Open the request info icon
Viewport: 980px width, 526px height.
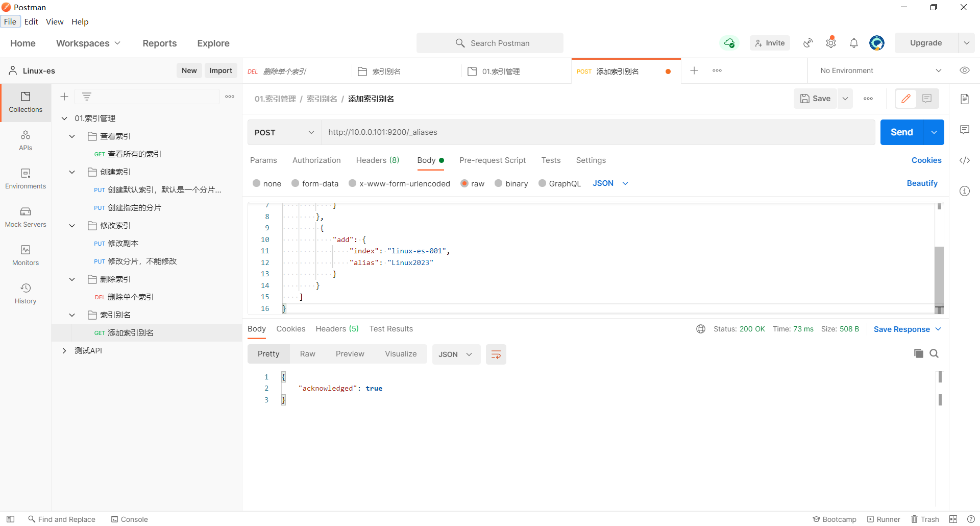point(965,191)
